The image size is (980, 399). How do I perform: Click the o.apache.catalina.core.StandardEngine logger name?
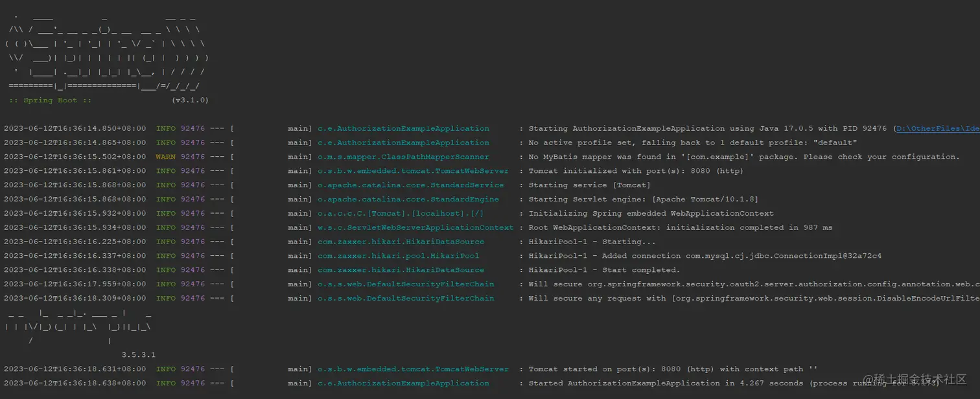(406, 199)
